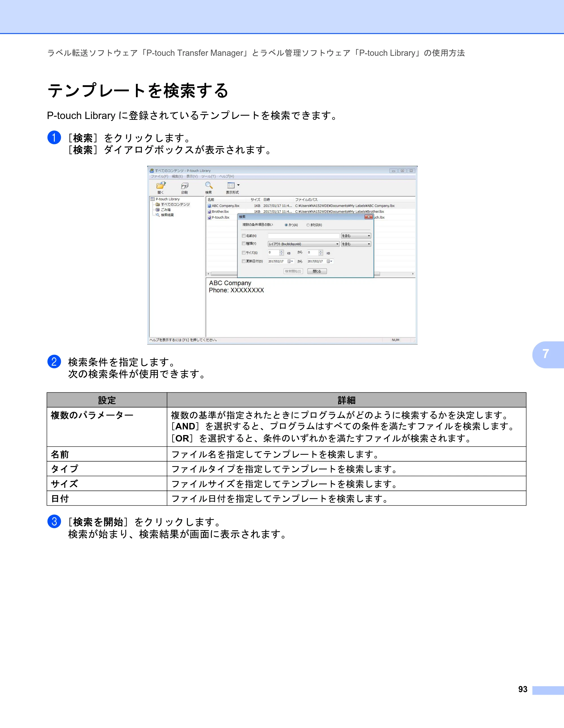Image resolution: width=564 pixels, height=728 pixels.
Task: Open the 編集(E) menu
Action: (x=177, y=176)
